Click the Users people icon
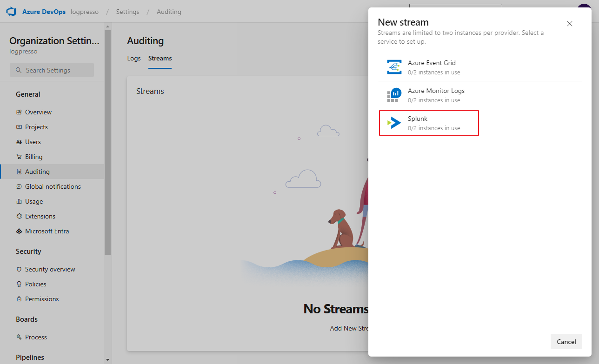The height and width of the screenshot is (364, 599). click(x=19, y=142)
